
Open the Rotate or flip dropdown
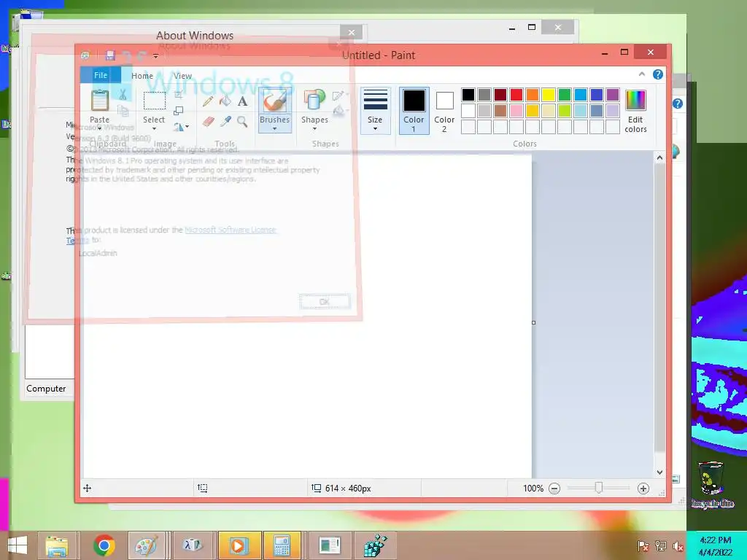click(181, 127)
